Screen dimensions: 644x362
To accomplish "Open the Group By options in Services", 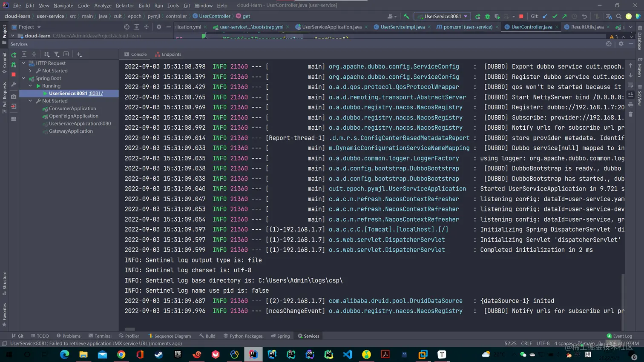I will pyautogui.click(x=47, y=54).
